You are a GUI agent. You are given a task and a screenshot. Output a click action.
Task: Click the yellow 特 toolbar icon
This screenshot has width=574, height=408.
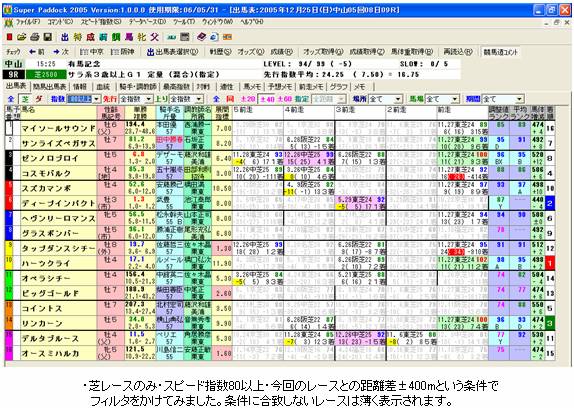click(78, 37)
